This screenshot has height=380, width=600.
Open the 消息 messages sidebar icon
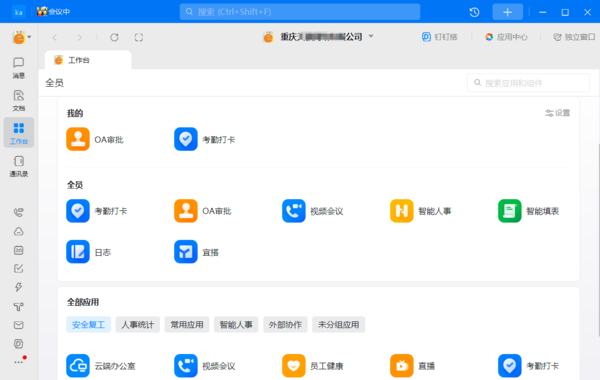tap(18, 67)
